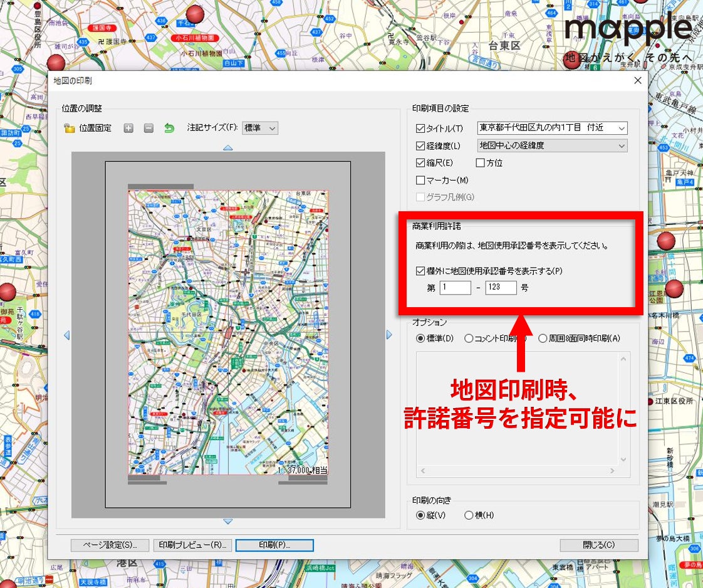The image size is (703, 588).
Task: Open the 注記サイズ dropdown
Action: pyautogui.click(x=260, y=129)
